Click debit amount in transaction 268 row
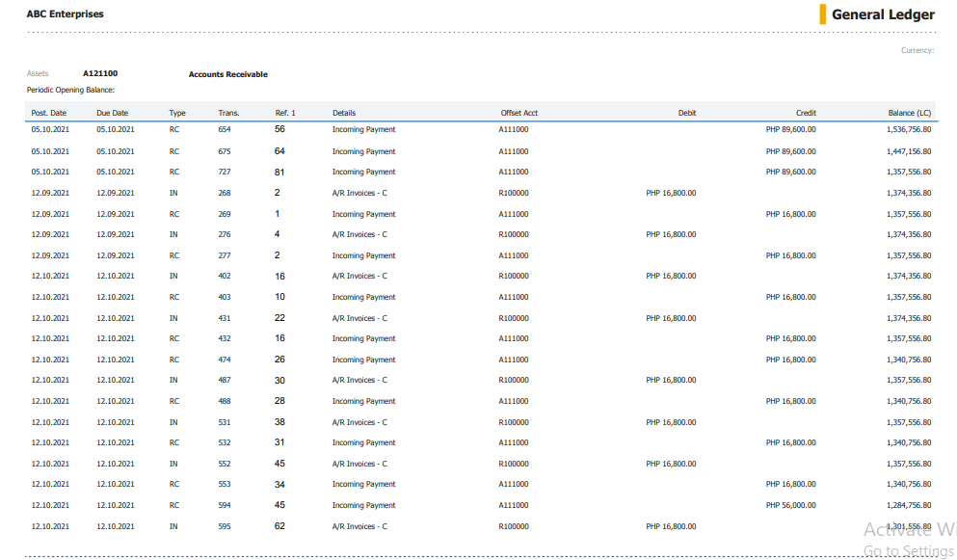This screenshot has width=957, height=560. [x=671, y=193]
